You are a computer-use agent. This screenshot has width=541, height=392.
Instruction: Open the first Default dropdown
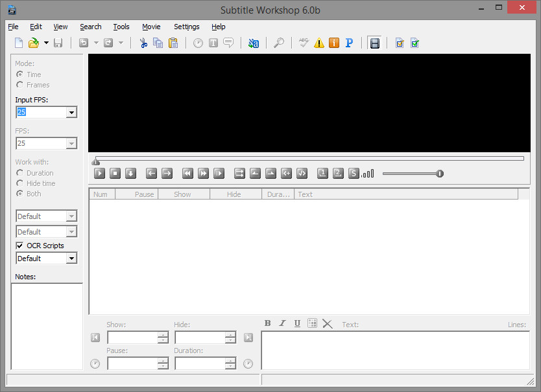[71, 216]
